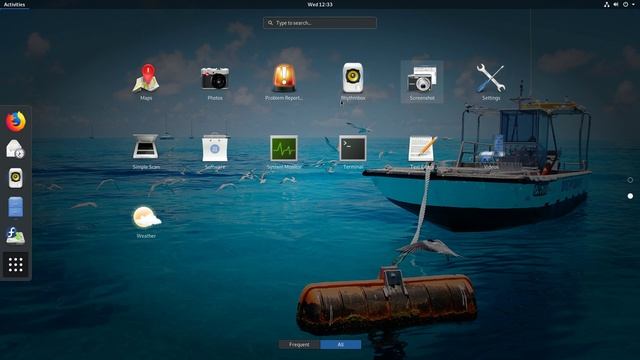Open Files from the dock
640x360 pixels.
point(16,207)
